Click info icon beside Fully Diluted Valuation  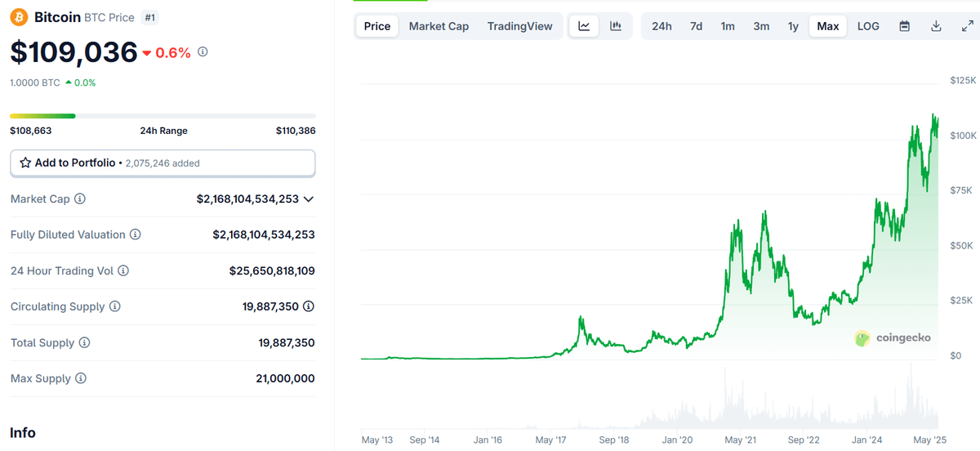coord(136,234)
